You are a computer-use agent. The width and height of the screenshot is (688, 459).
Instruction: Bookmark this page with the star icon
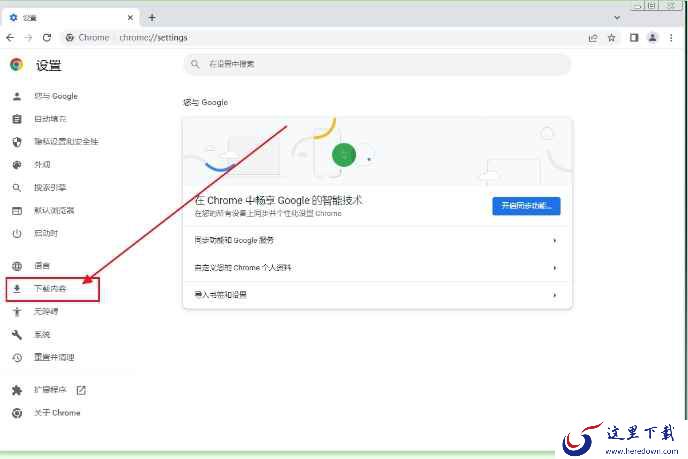click(x=612, y=38)
